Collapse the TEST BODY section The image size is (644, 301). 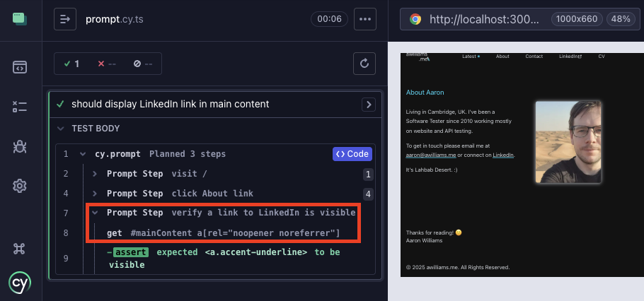pyautogui.click(x=60, y=129)
